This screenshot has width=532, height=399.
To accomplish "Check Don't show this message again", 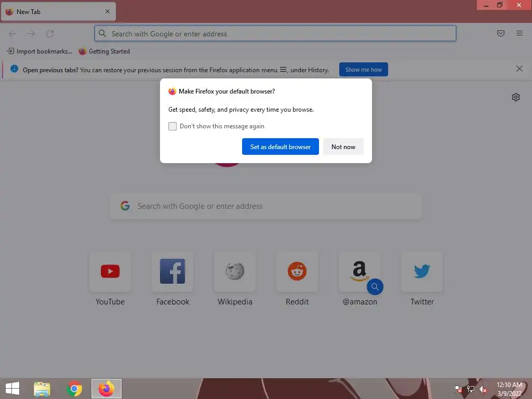I will (172, 126).
